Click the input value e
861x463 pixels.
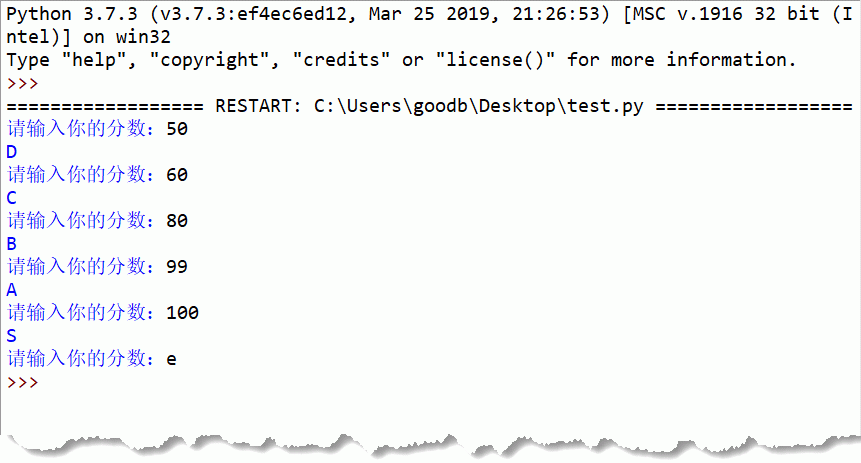171,359
